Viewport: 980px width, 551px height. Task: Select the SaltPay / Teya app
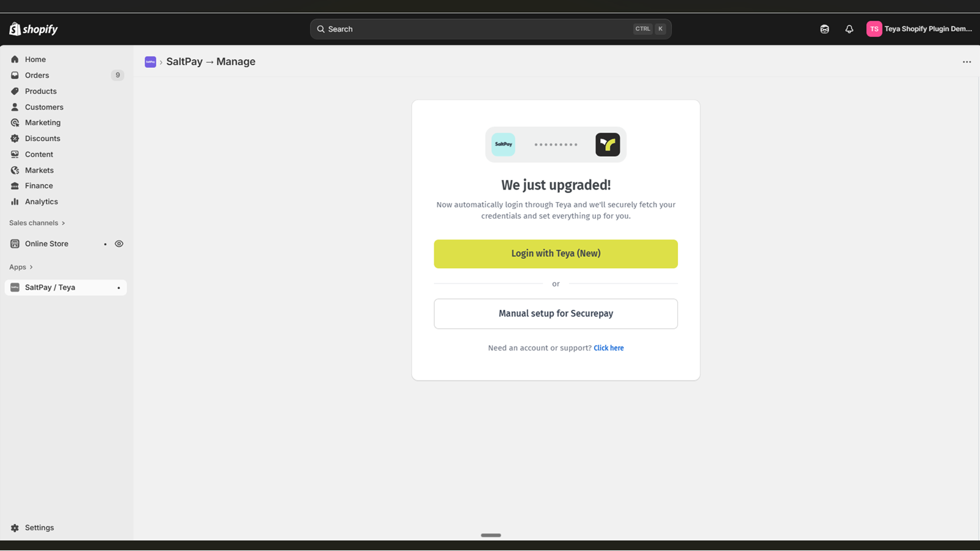click(66, 287)
